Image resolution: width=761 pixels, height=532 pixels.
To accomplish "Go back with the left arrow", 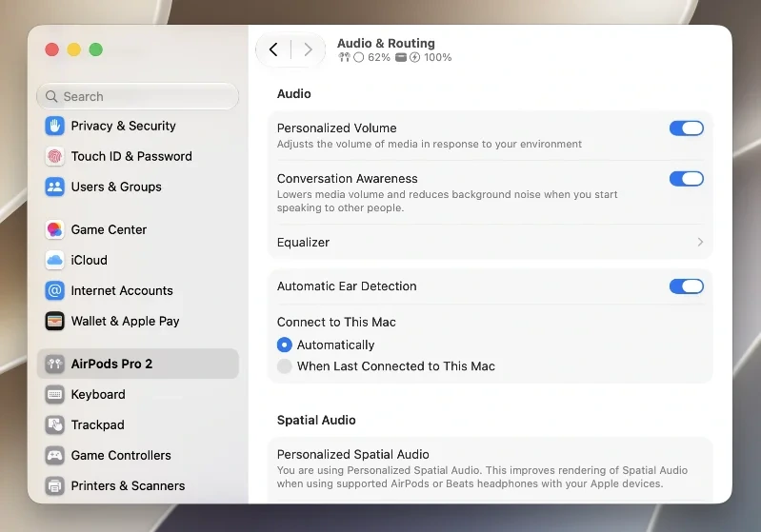I will 273,49.
